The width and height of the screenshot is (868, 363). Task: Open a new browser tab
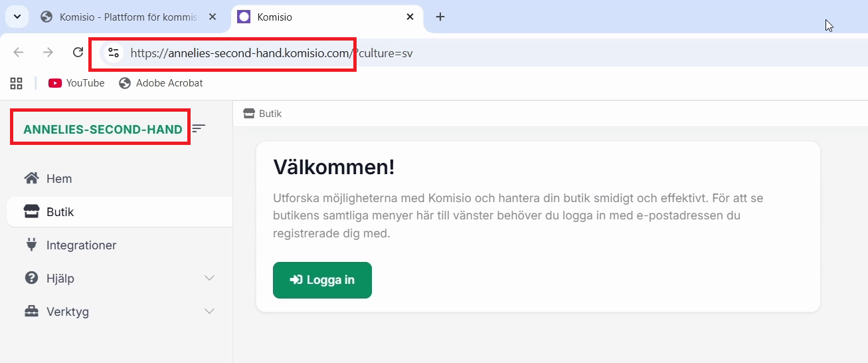[440, 17]
